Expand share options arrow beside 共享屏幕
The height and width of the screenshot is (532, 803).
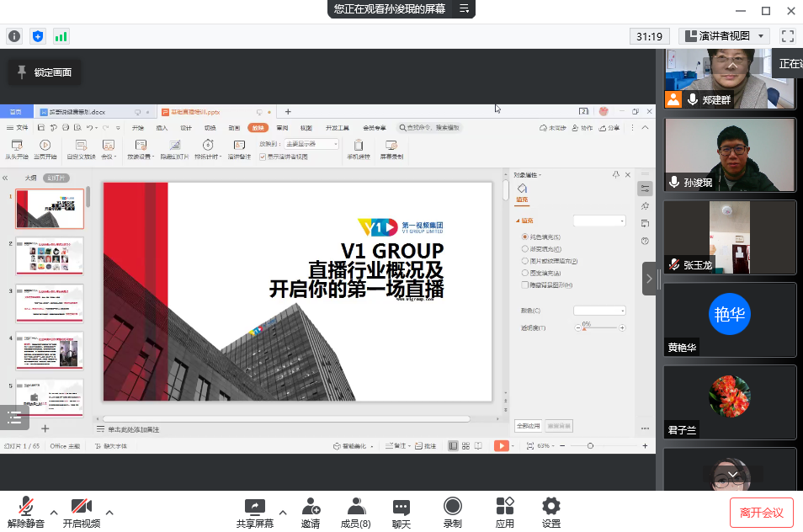(x=283, y=513)
